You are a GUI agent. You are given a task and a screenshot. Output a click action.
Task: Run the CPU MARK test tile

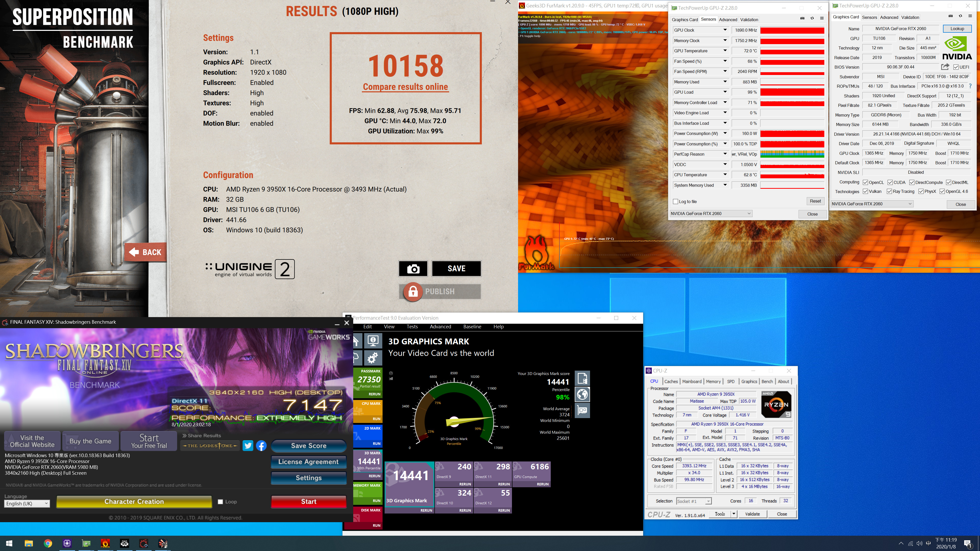[x=367, y=411]
